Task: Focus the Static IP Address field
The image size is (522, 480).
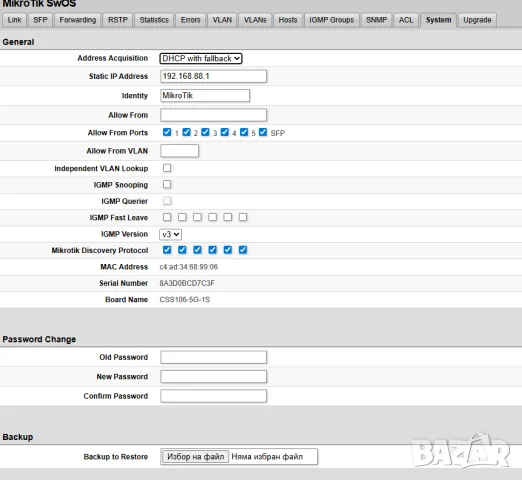Action: point(213,76)
